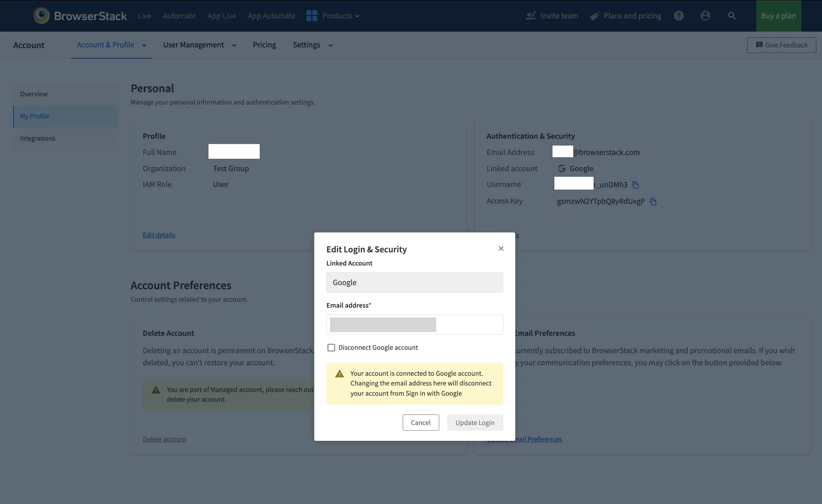Expand the User Management dropdown arrow
This screenshot has height=504, width=822.
(x=234, y=46)
